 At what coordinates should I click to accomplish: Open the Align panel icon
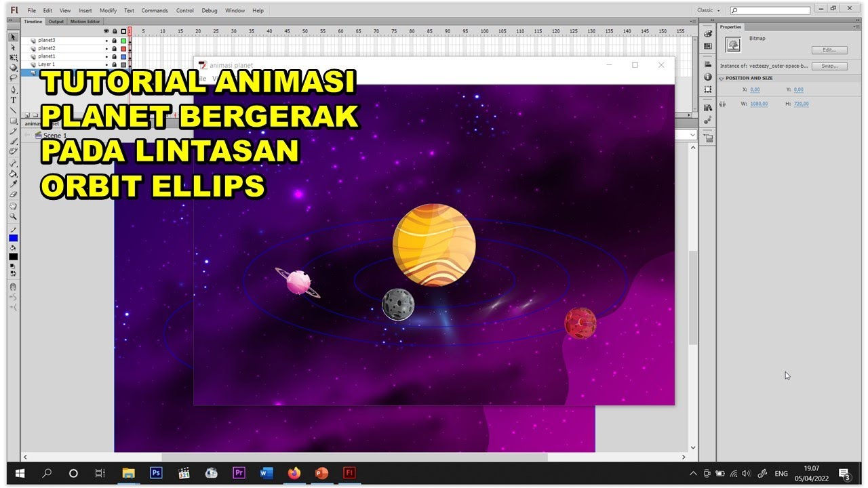(708, 65)
